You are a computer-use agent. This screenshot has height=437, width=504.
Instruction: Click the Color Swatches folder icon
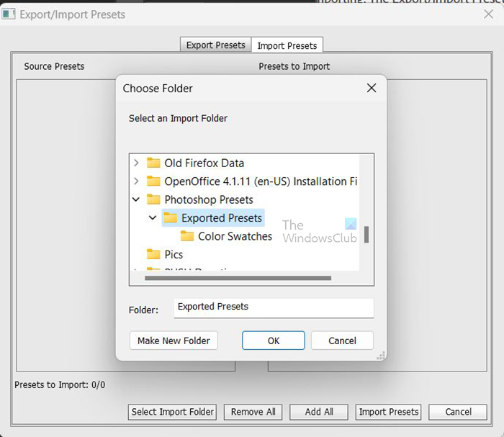tap(187, 236)
